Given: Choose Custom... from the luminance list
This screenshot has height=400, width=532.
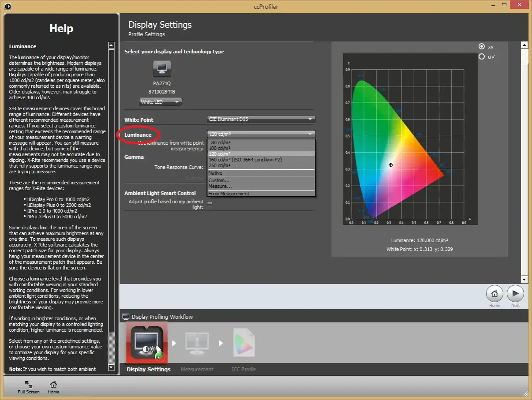Looking at the screenshot, I should tap(219, 180).
